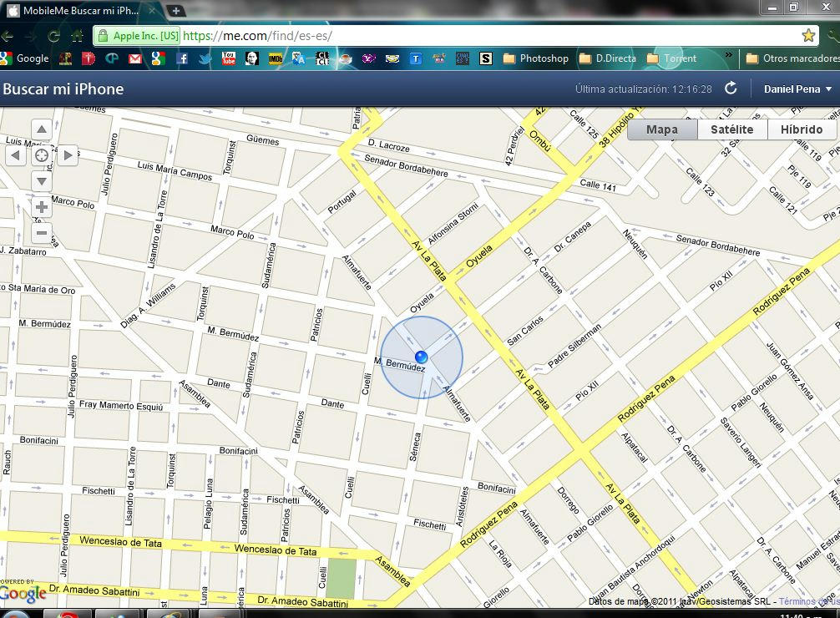Viewport: 840px width, 618px height.
Task: Open the IMDb bookmark
Action: tap(276, 58)
